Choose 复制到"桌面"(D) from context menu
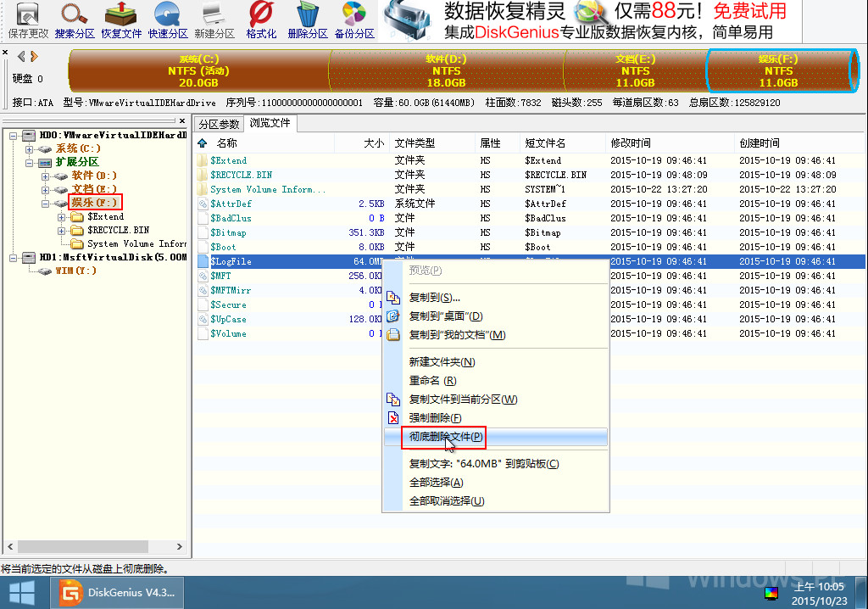868x609 pixels. click(x=497, y=316)
